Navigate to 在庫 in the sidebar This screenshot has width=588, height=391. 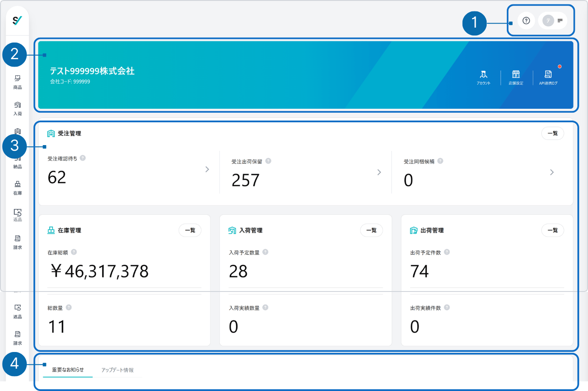pyautogui.click(x=18, y=187)
